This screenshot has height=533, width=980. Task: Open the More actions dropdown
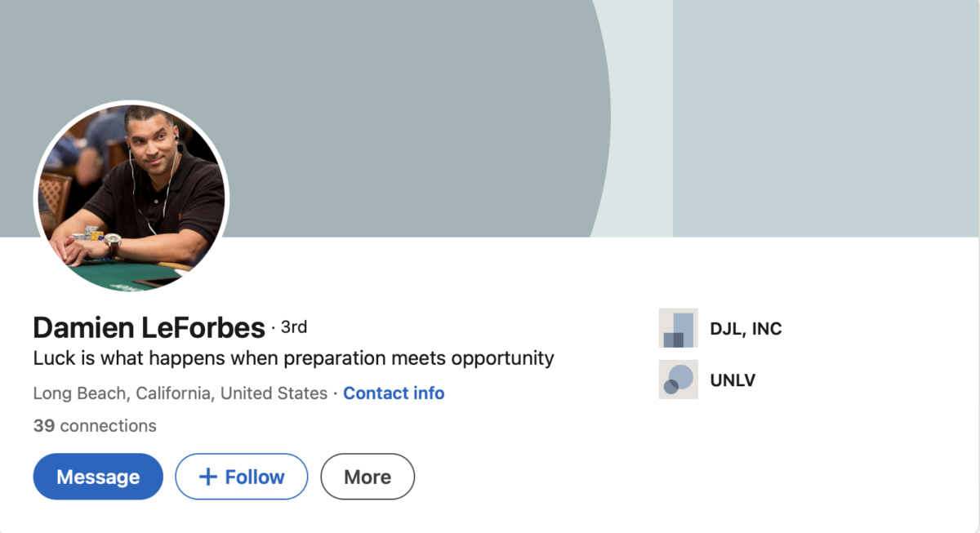[367, 477]
